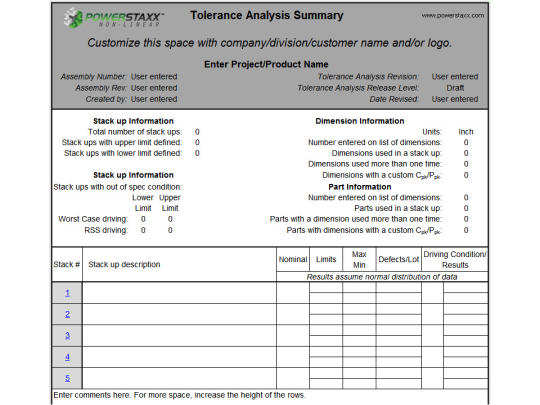
Task: Select Stack ups with lower limit defined value
Action: tap(197, 153)
